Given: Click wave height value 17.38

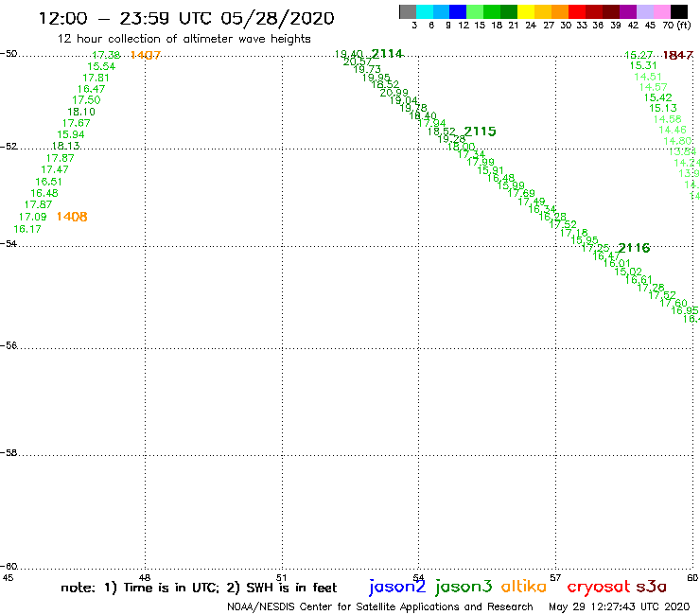Looking at the screenshot, I should pos(106,55).
